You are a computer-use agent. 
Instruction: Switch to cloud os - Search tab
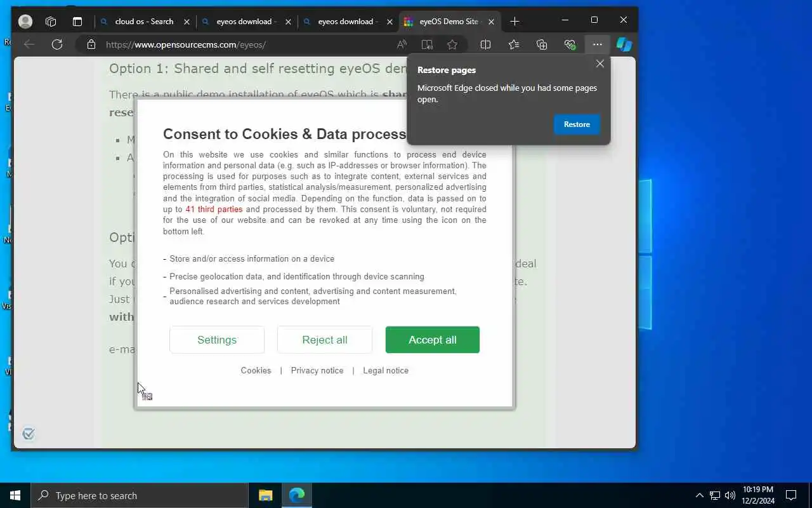pos(145,22)
